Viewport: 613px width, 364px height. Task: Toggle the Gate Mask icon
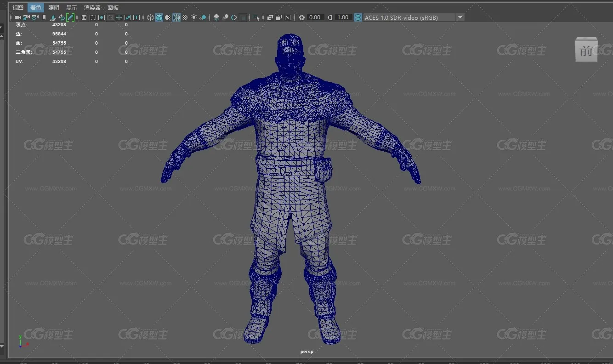(x=110, y=17)
